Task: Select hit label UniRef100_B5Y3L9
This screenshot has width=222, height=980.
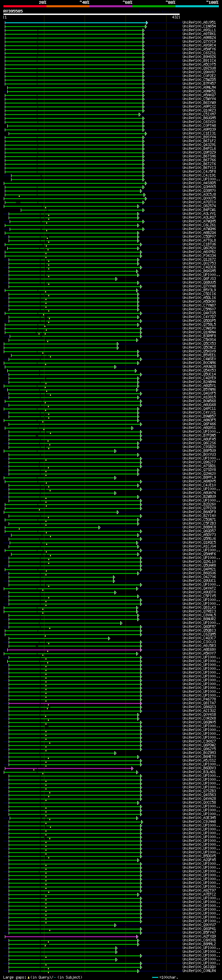Action: click(199, 290)
